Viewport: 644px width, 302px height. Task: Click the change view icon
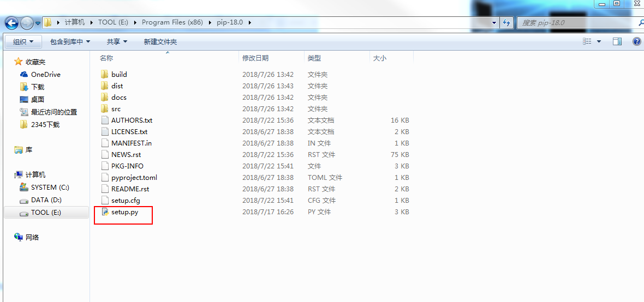[587, 41]
